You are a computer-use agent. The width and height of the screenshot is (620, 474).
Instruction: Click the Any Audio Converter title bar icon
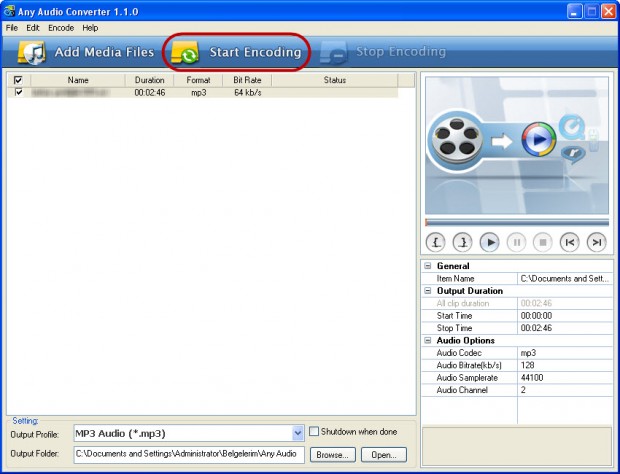click(9, 11)
